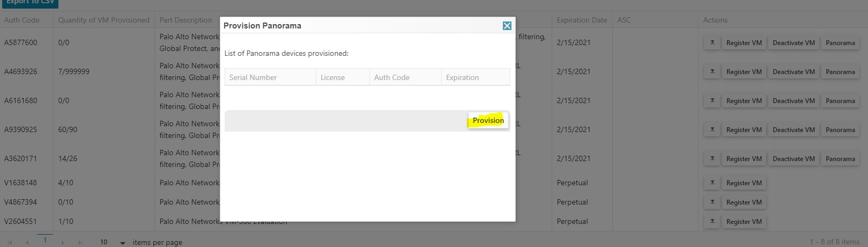This screenshot has height=247, width=868.
Task: Click Deactivate VM for A9390925 row
Action: (793, 130)
